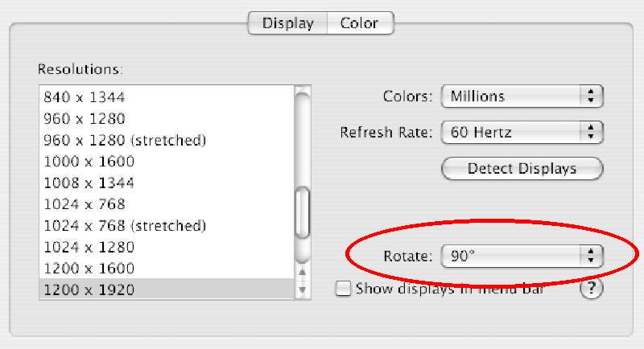This screenshot has height=349, width=644.
Task: Select the 1024 x 1280 resolution
Action: 167,247
